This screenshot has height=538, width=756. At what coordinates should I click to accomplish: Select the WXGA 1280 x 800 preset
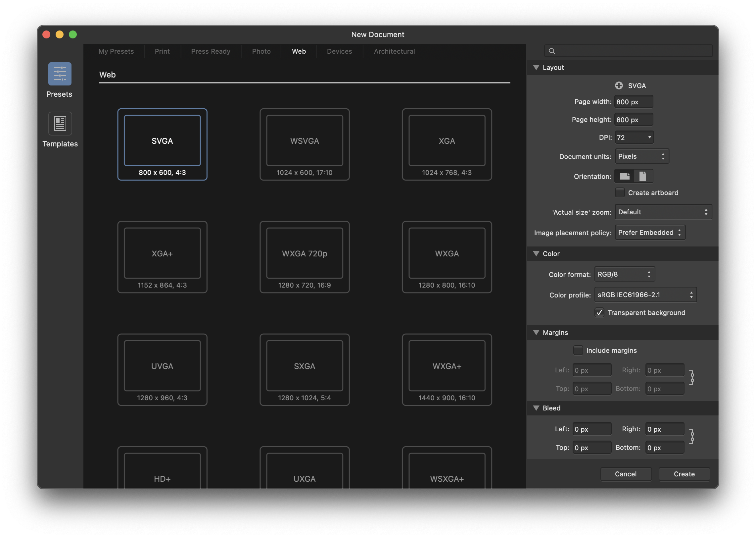click(447, 257)
